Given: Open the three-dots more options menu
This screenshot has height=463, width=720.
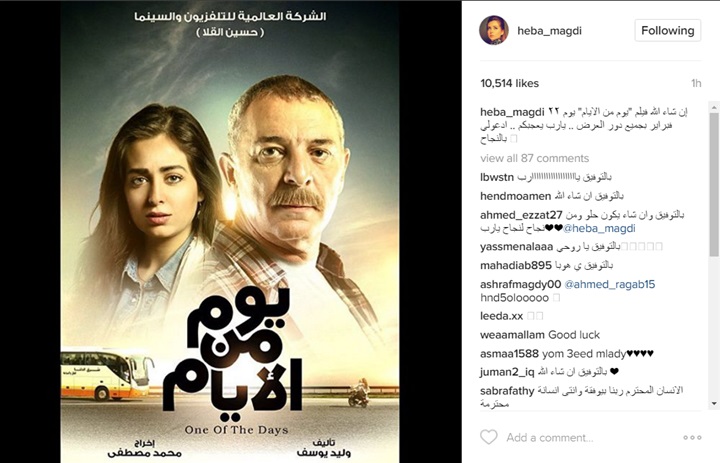Looking at the screenshot, I should (692, 437).
